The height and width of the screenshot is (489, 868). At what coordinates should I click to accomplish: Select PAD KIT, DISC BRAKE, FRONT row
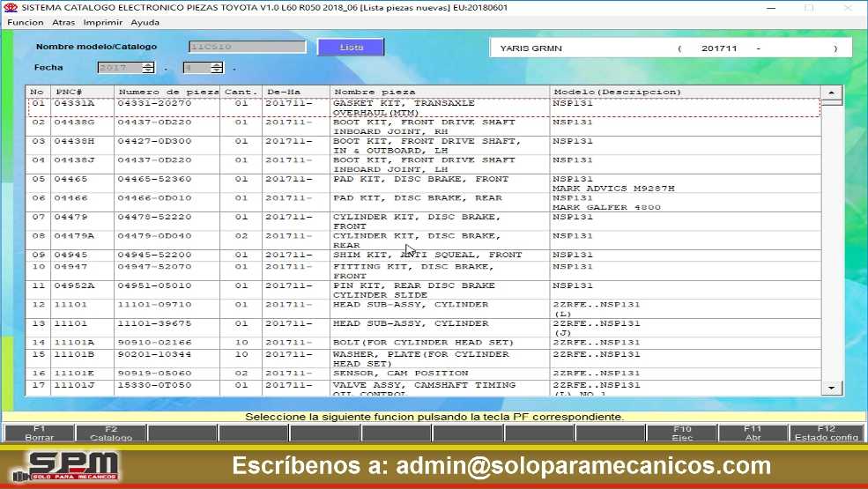(424, 184)
